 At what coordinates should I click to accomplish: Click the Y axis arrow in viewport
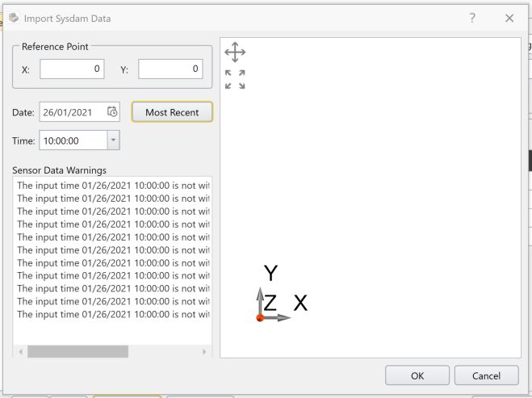point(260,297)
